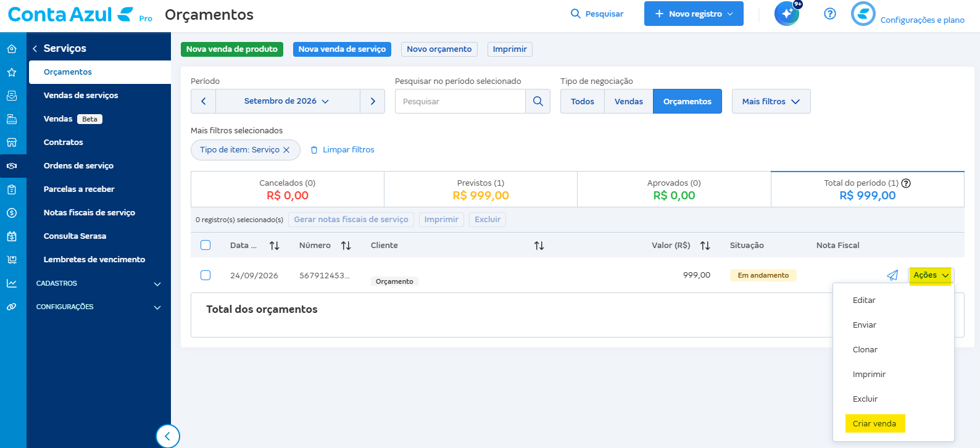Focus the Pesquisar field in period search
This screenshot has height=448, width=980.
460,101
